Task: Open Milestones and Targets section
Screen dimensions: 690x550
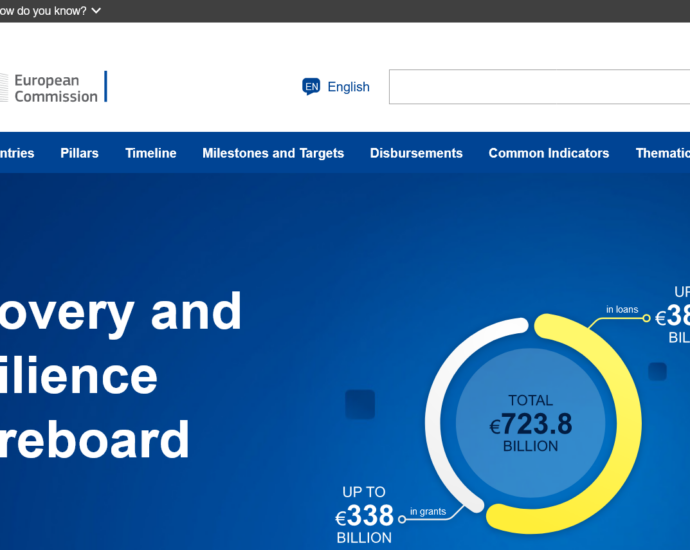Action: [x=273, y=153]
